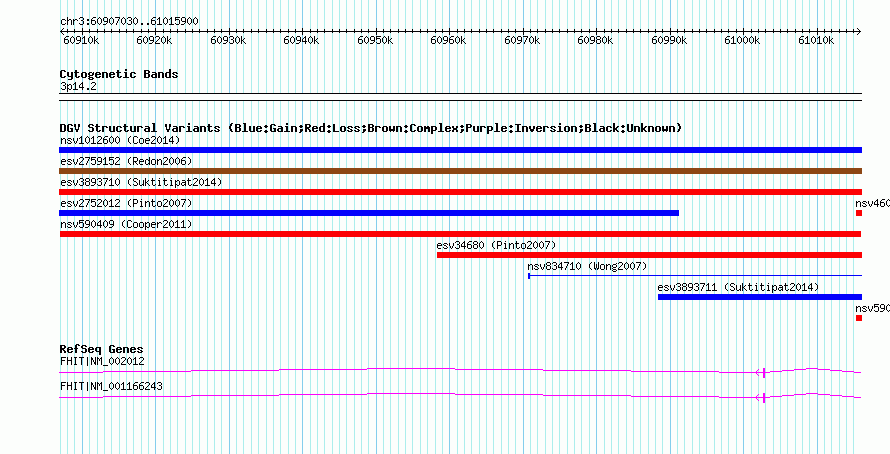This screenshot has width=890, height=454.
Task: Click the 60960k ruler tick label
Action: 448,40
